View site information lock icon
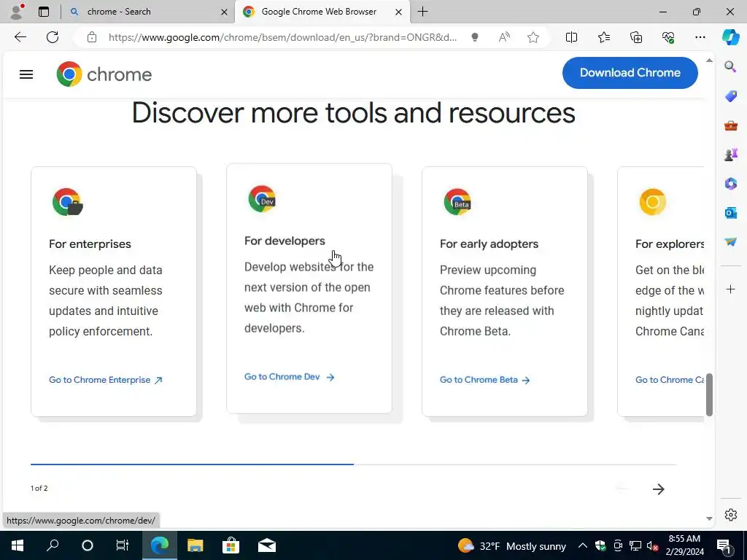Image resolution: width=747 pixels, height=560 pixels. [92, 37]
